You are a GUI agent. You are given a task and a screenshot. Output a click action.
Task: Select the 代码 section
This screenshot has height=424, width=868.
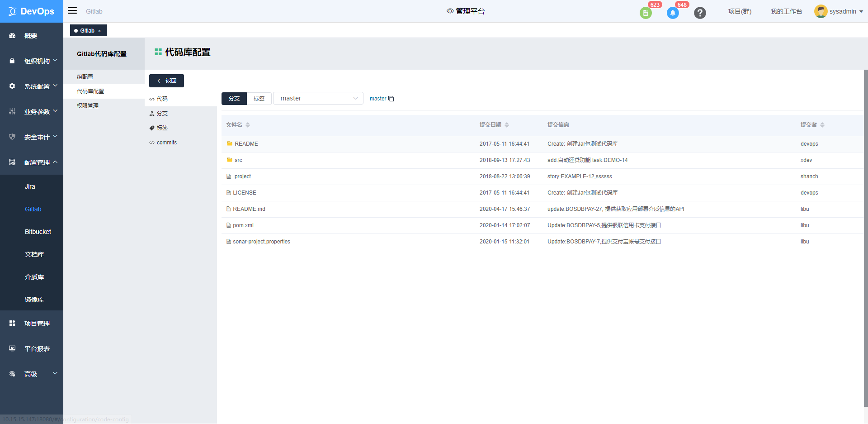pyautogui.click(x=181, y=99)
